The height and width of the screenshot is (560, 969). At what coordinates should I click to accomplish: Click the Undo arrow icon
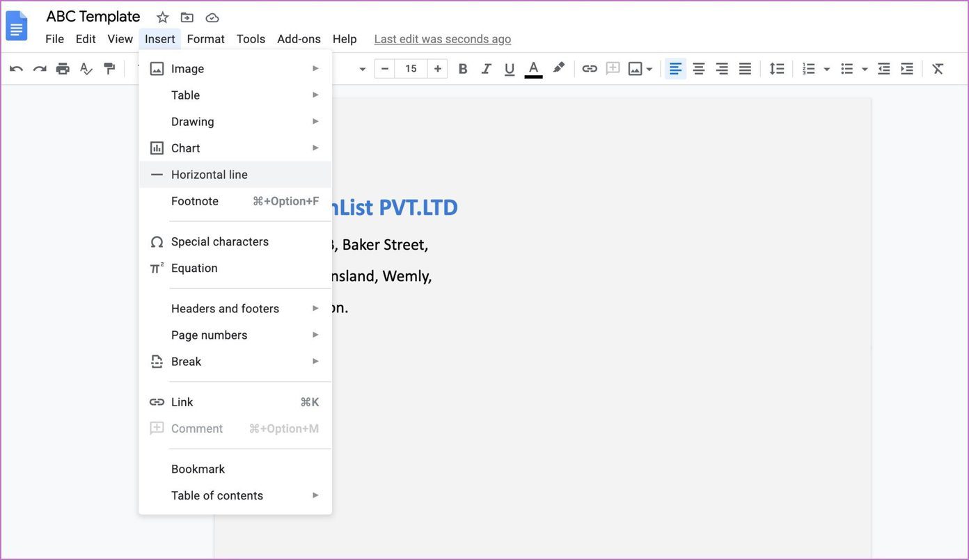[x=16, y=68]
